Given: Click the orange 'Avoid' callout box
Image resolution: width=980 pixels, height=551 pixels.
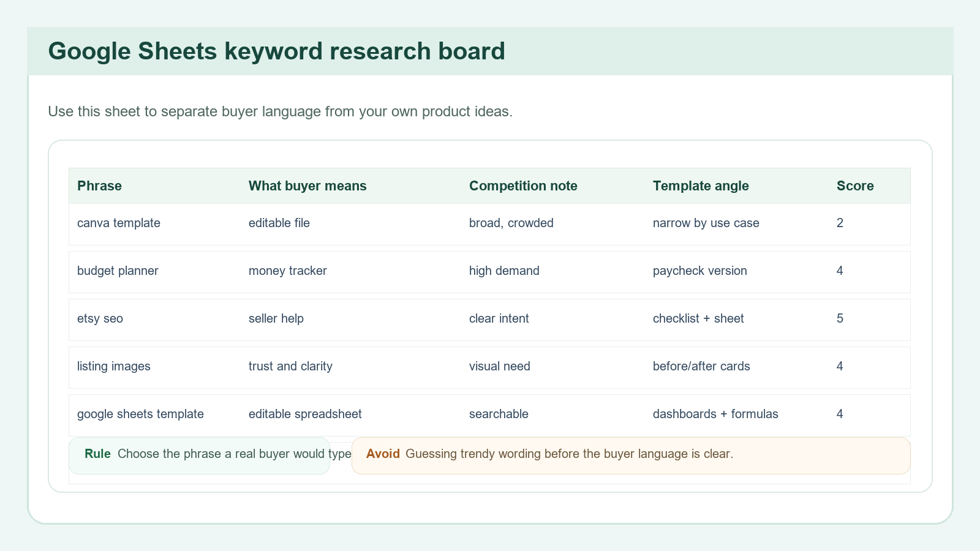Looking at the screenshot, I should pyautogui.click(x=631, y=455).
